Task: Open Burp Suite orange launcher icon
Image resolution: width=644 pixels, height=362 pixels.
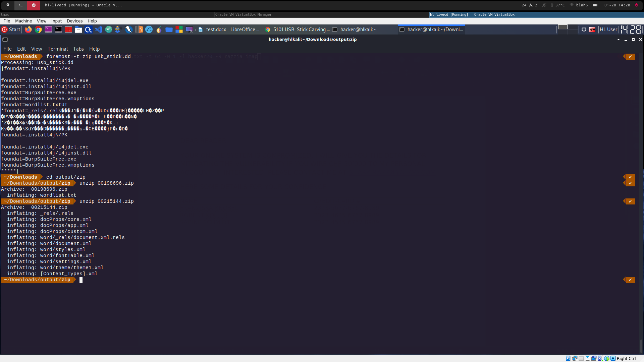Action: click(x=139, y=29)
